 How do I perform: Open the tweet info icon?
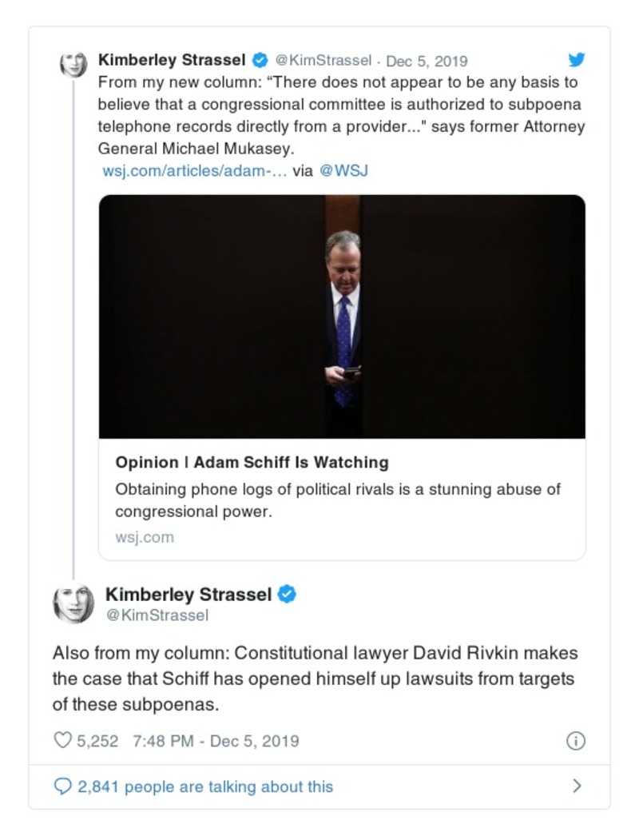click(x=575, y=741)
